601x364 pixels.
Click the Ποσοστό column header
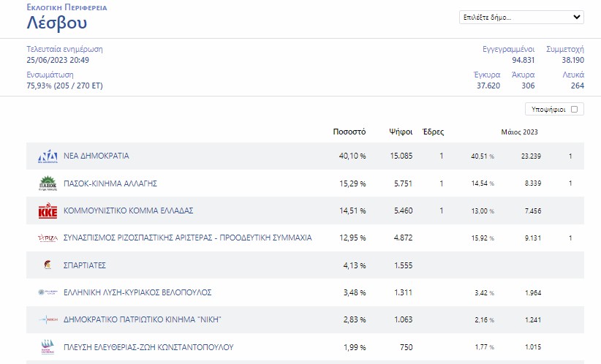tap(349, 132)
